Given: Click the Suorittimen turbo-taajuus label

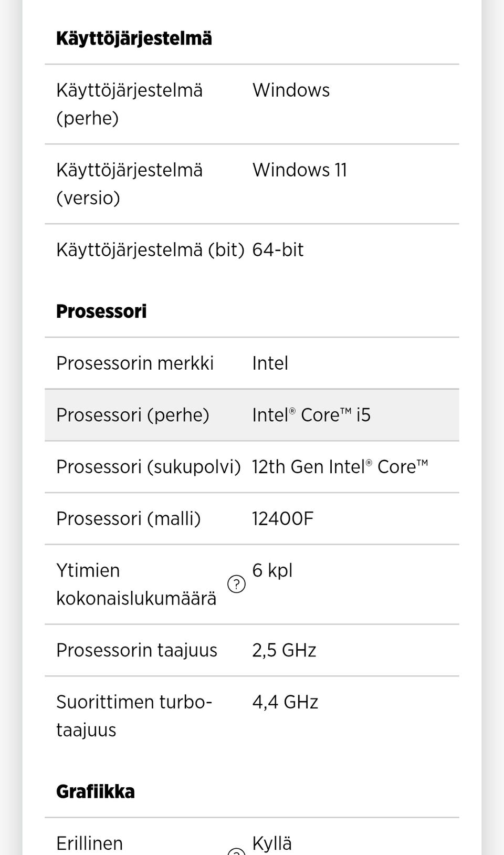Looking at the screenshot, I should 134,716.
